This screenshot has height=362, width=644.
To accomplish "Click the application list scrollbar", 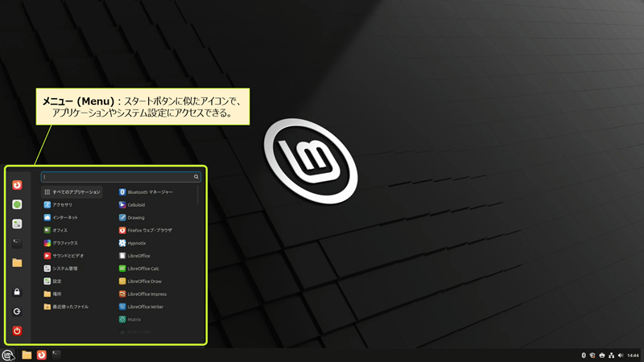I will (198, 195).
